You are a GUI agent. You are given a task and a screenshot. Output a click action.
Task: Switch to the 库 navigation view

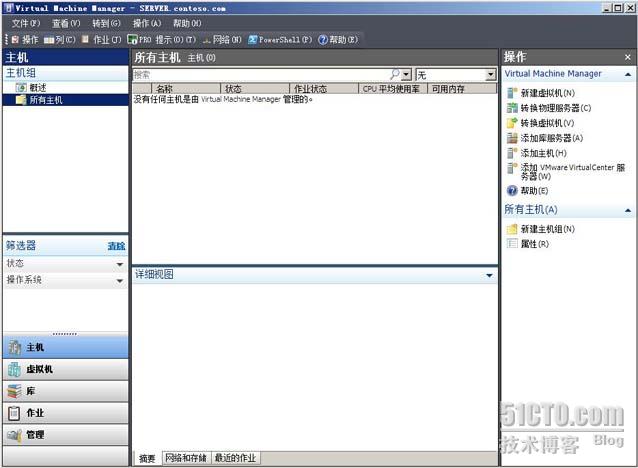(x=65, y=391)
